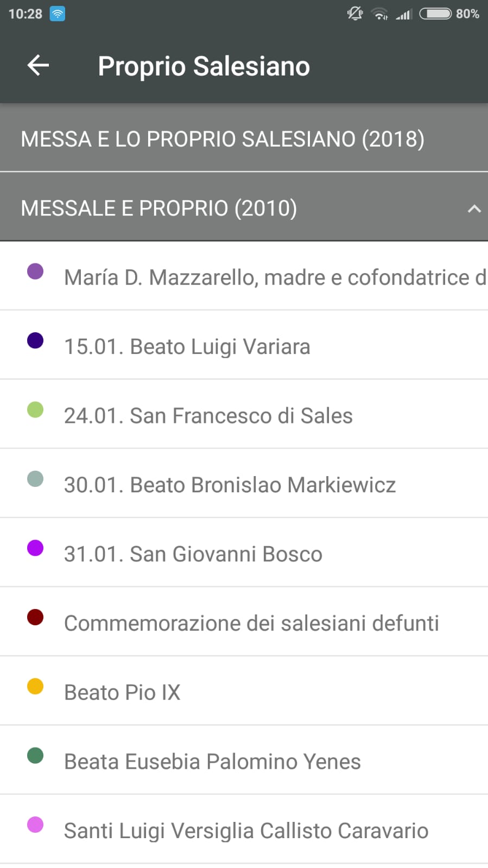Tap the signal strength bars icon
The height and width of the screenshot is (868, 488).
tap(403, 14)
